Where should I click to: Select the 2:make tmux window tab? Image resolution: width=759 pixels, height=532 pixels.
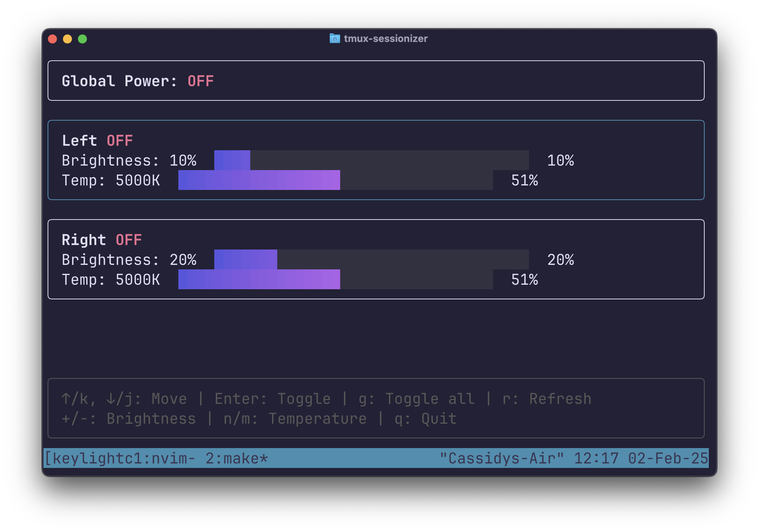pyautogui.click(x=236, y=458)
